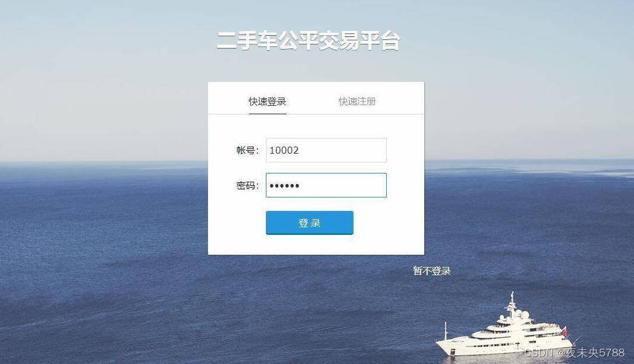Click the 帐号: label
This screenshot has width=634, height=364.
pyautogui.click(x=247, y=151)
